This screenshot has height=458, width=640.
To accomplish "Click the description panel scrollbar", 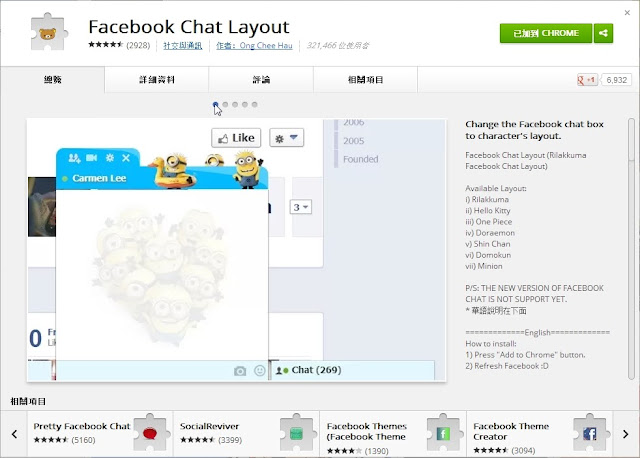I will 631,249.
